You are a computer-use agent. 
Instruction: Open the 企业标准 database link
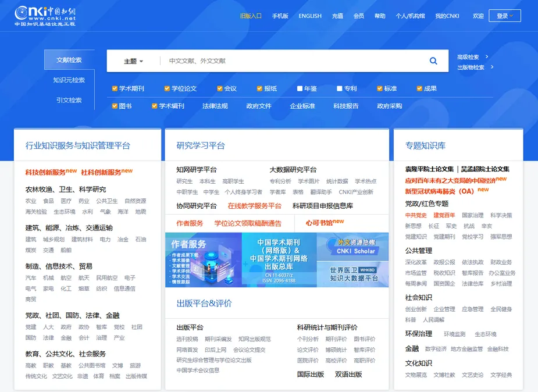[302, 106]
